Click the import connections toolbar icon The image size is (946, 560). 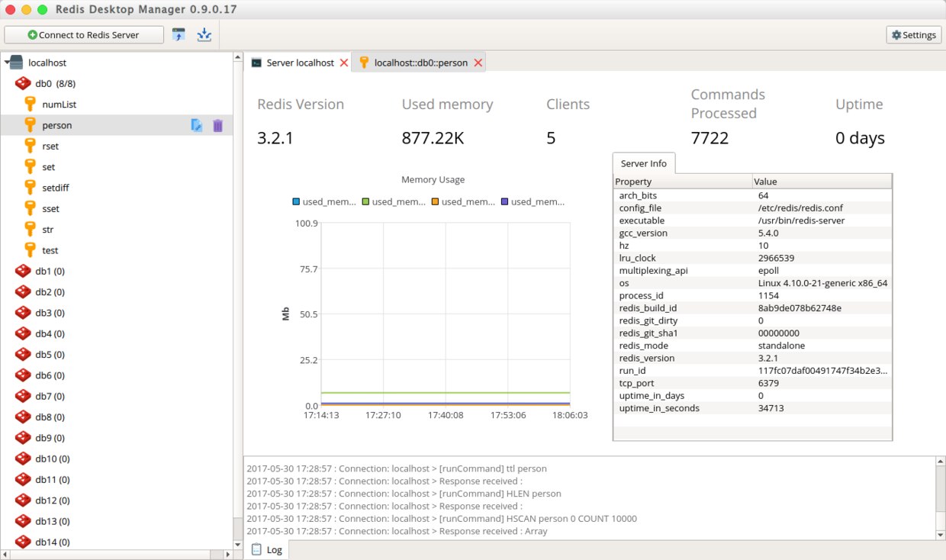(179, 34)
